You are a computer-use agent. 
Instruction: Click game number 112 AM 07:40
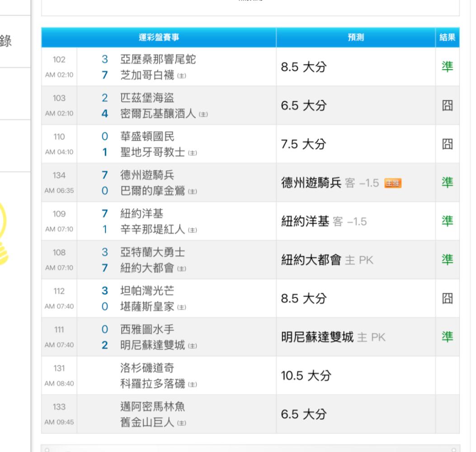pyautogui.click(x=59, y=298)
